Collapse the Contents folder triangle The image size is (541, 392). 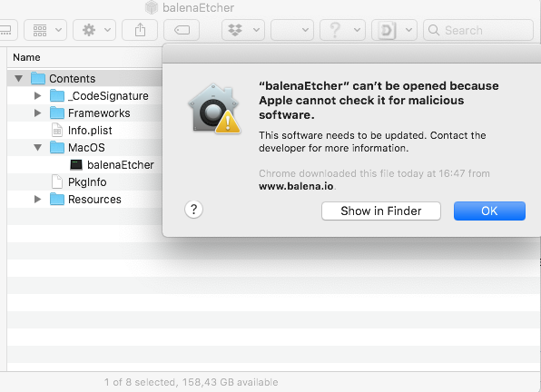19,78
